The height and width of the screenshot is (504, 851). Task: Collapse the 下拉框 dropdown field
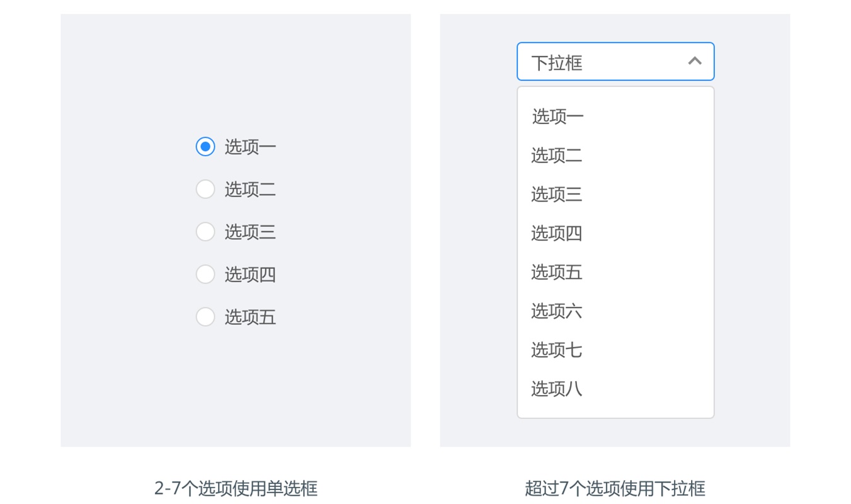(615, 62)
